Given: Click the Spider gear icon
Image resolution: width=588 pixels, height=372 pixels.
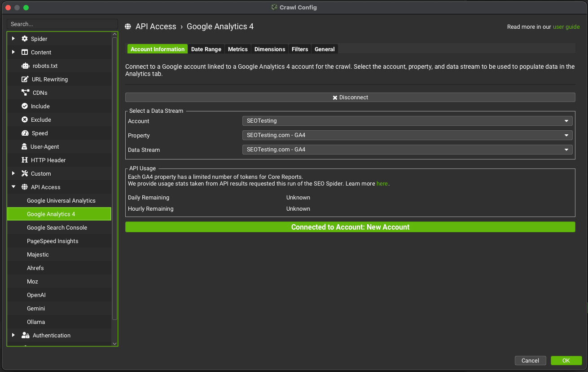Looking at the screenshot, I should coord(25,39).
